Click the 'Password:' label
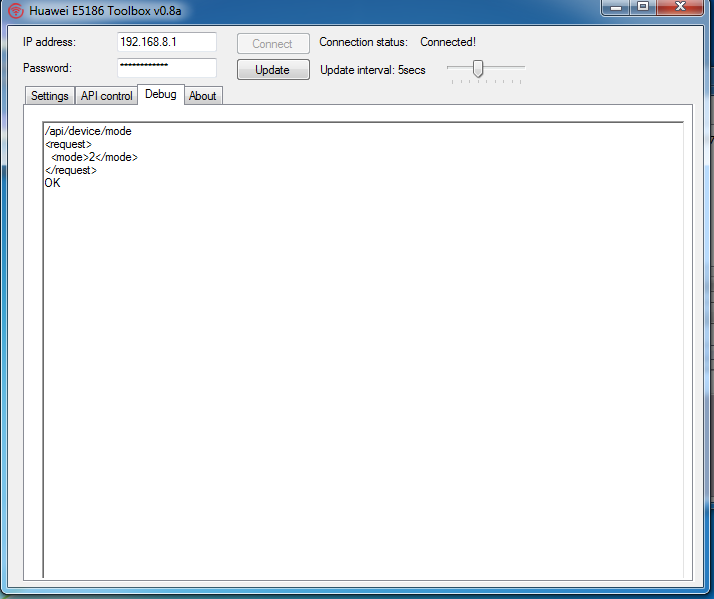This screenshot has height=599, width=714. [x=47, y=68]
